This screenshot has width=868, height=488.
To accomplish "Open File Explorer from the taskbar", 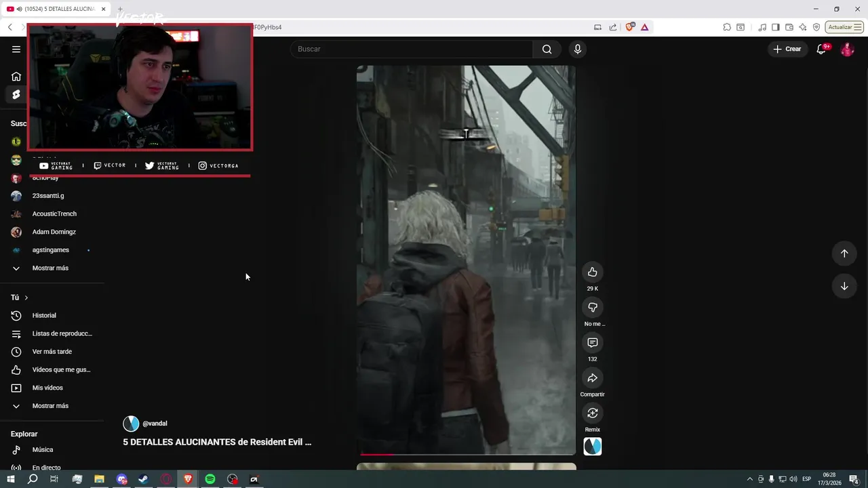I will 99,479.
